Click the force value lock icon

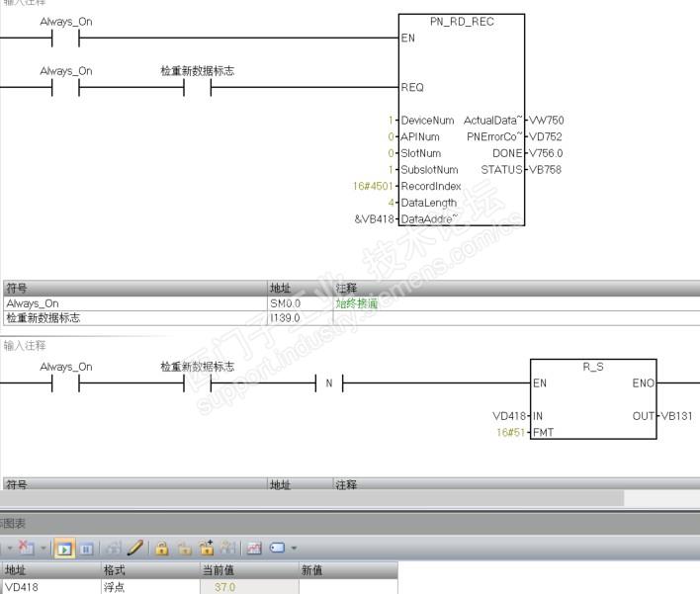(161, 548)
